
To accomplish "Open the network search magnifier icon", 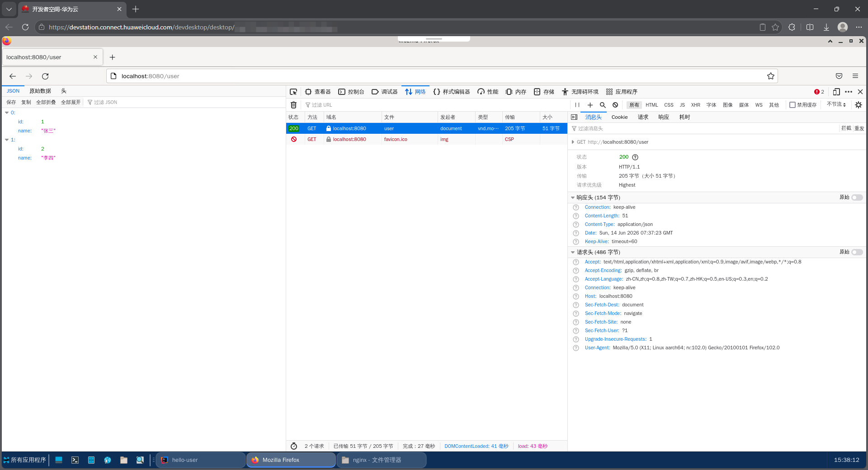I will (603, 105).
